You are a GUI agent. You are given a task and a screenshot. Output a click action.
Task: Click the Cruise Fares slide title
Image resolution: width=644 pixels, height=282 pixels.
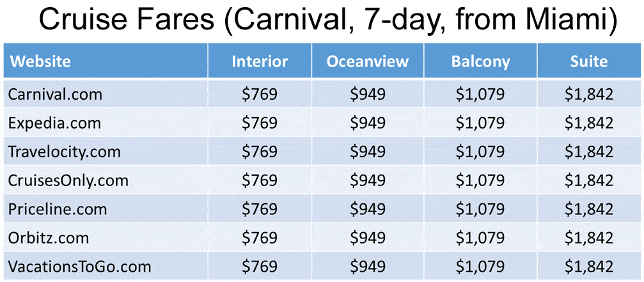pyautogui.click(x=327, y=20)
